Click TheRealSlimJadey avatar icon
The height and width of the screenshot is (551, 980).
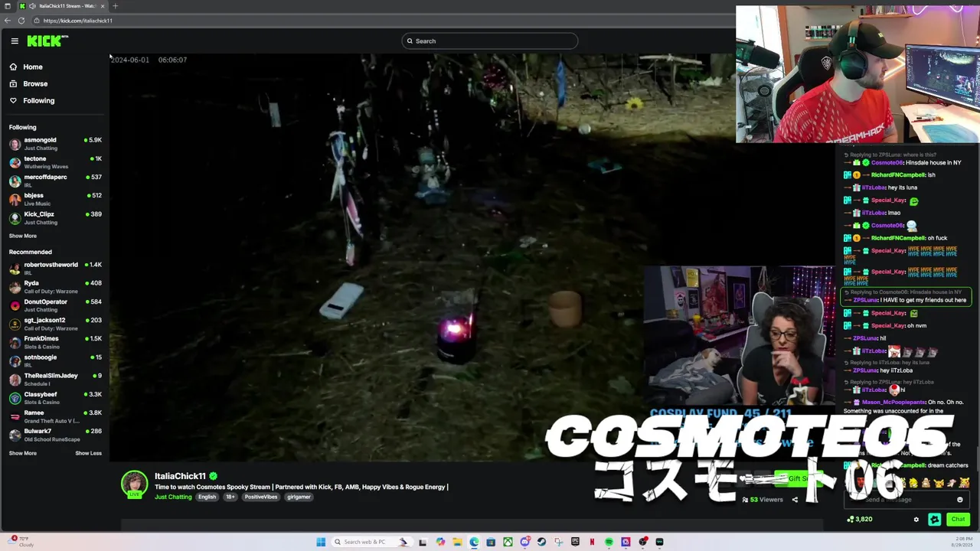point(15,380)
